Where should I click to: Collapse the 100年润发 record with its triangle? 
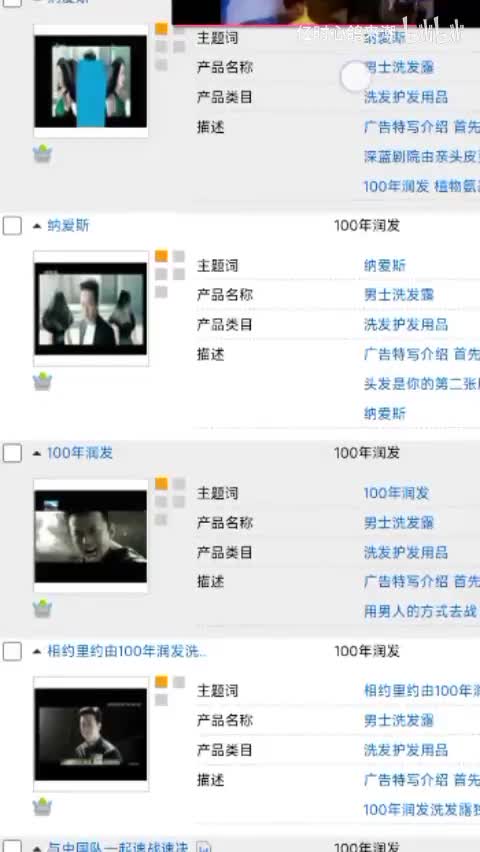click(x=37, y=453)
